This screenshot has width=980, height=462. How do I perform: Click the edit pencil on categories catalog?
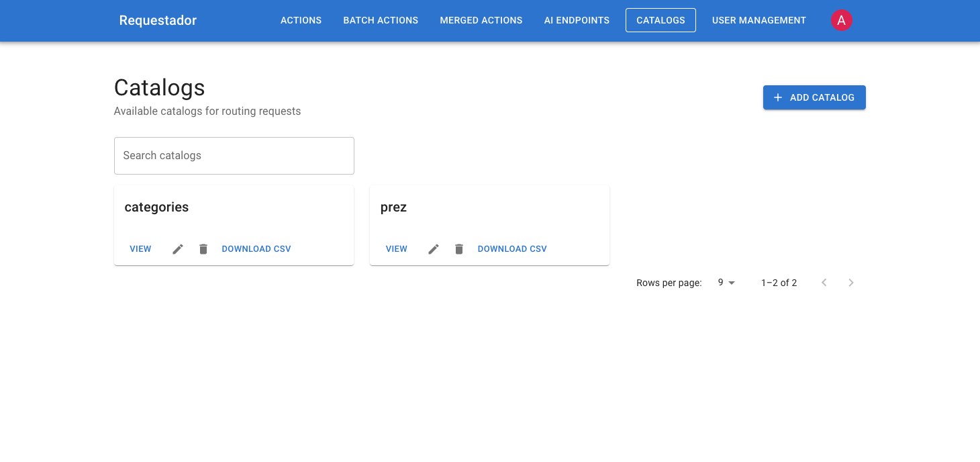pyautogui.click(x=178, y=249)
